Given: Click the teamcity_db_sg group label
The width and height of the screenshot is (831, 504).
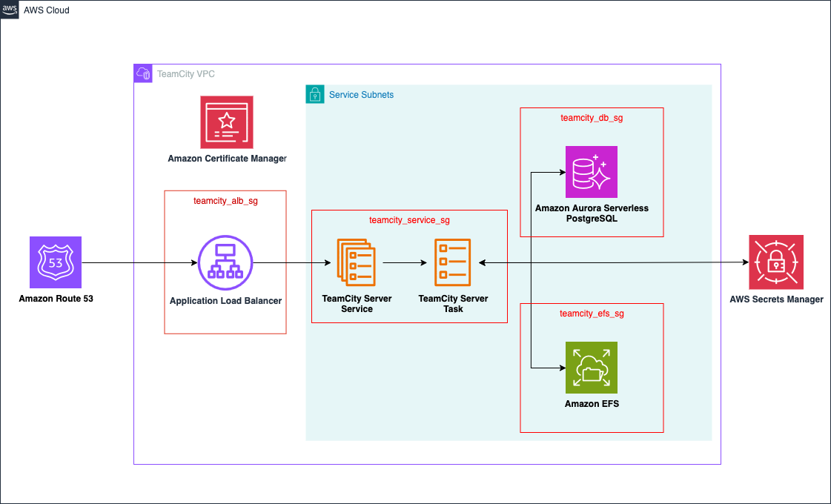Looking at the screenshot, I should click(591, 117).
